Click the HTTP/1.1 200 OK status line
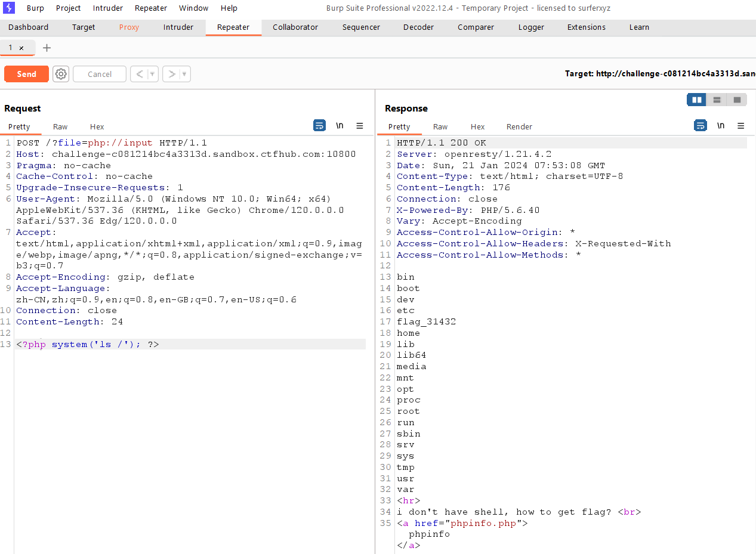The width and height of the screenshot is (756, 554). (442, 143)
